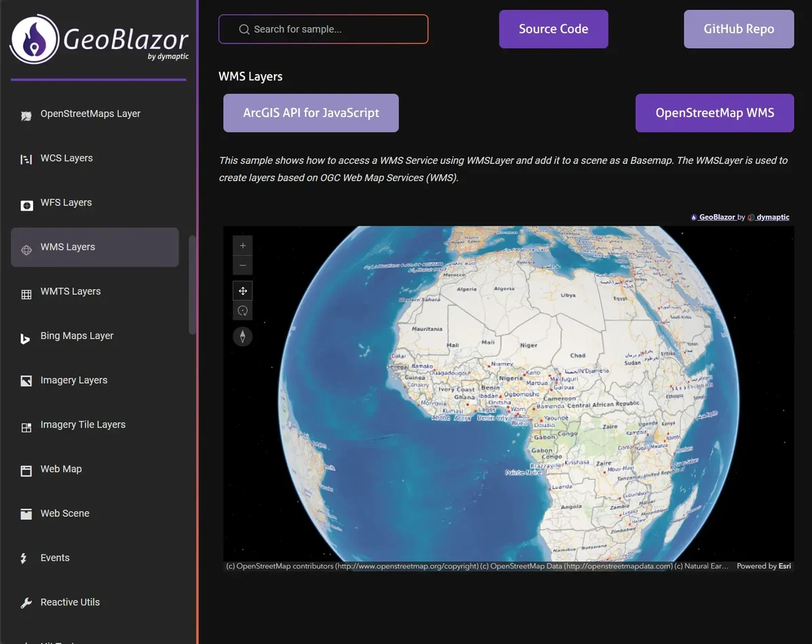Select the pan navigation mode icon
The width and height of the screenshot is (812, 644).
point(242,290)
